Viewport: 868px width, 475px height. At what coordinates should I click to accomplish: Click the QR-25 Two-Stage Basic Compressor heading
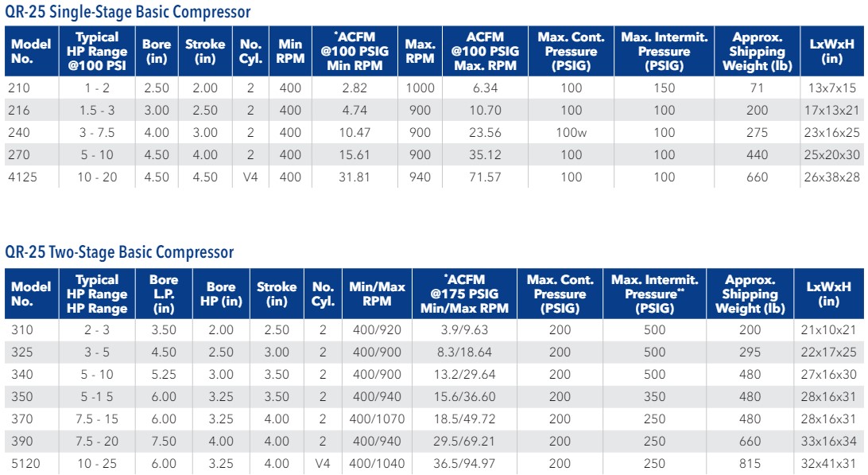[x=120, y=252]
